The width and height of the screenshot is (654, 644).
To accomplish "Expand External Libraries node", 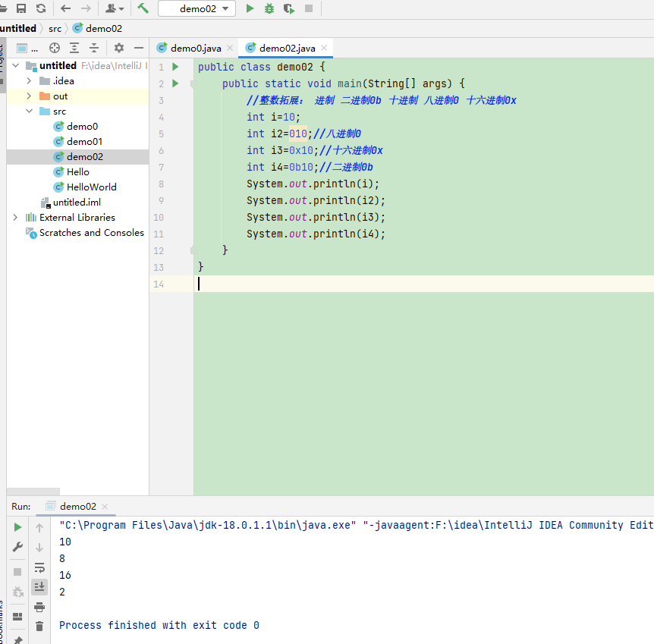I will pyautogui.click(x=15, y=218).
